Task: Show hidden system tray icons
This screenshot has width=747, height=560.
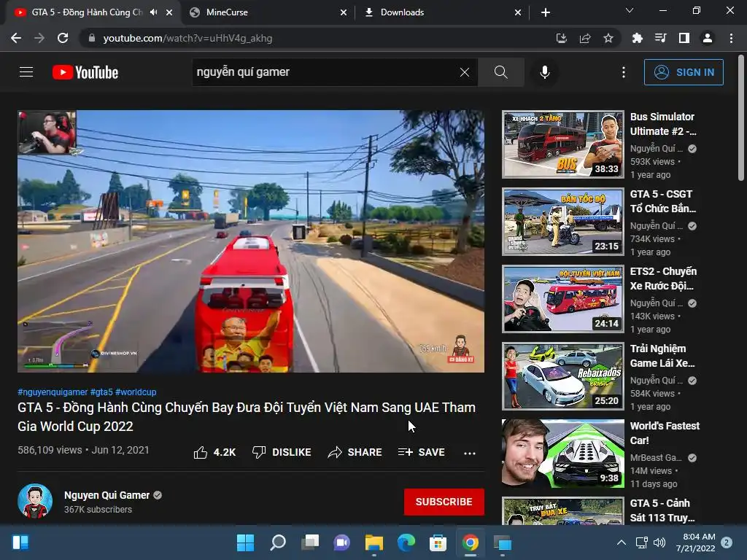Action: pyautogui.click(x=622, y=542)
